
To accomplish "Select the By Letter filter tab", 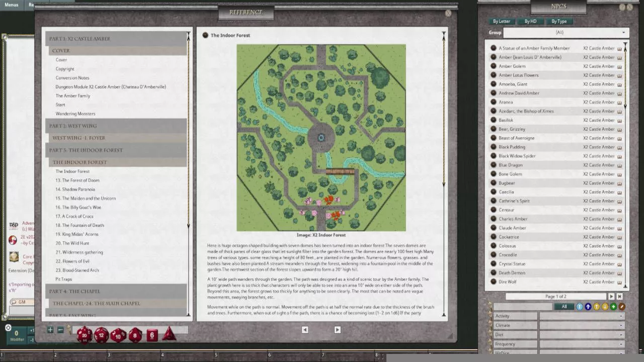I will point(502,22).
